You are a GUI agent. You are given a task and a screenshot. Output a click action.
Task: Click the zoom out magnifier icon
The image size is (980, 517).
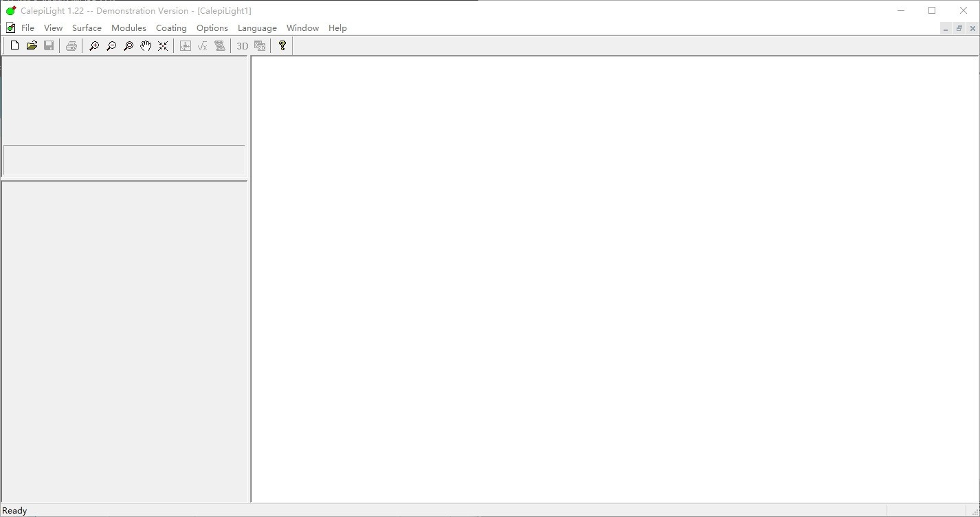111,46
